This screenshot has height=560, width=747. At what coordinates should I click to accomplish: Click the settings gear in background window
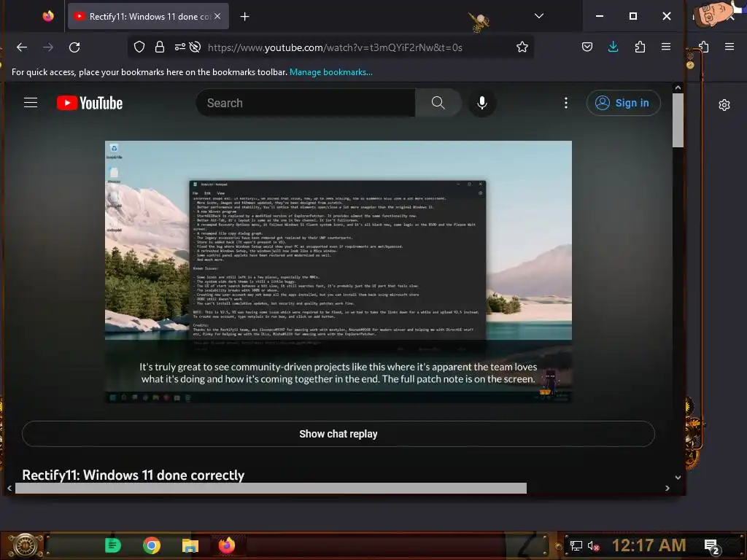tap(724, 105)
